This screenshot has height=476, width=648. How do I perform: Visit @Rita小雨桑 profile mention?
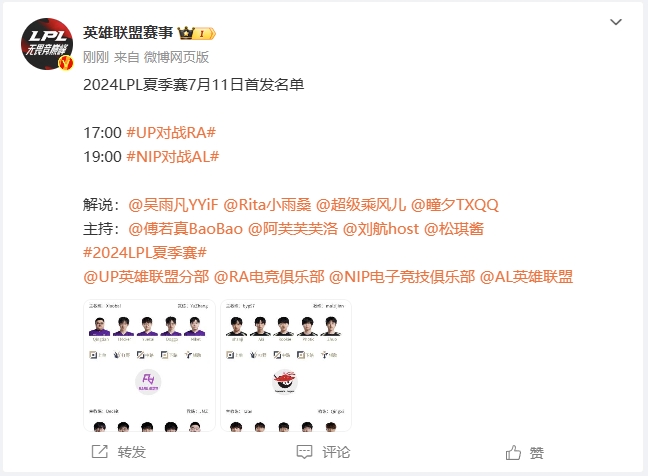[x=267, y=205]
